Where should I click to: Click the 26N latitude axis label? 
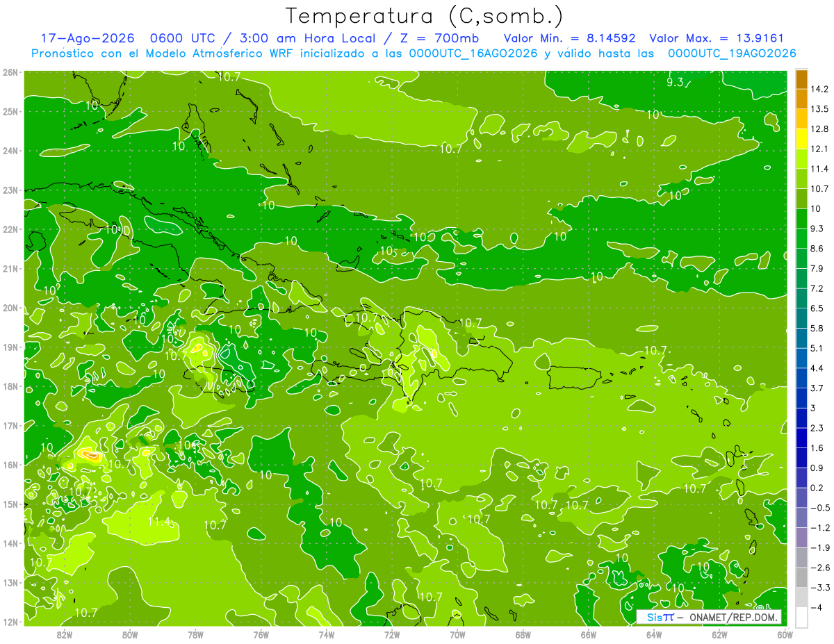pyautogui.click(x=10, y=72)
